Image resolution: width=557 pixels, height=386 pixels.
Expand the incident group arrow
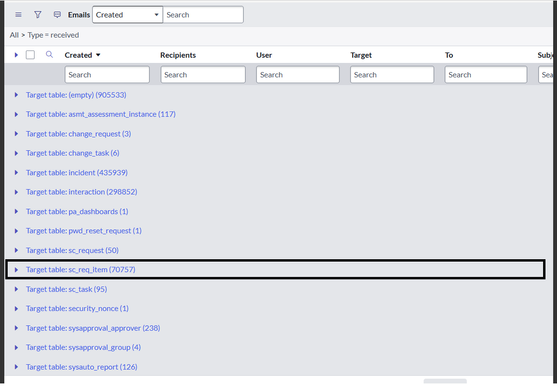click(16, 173)
